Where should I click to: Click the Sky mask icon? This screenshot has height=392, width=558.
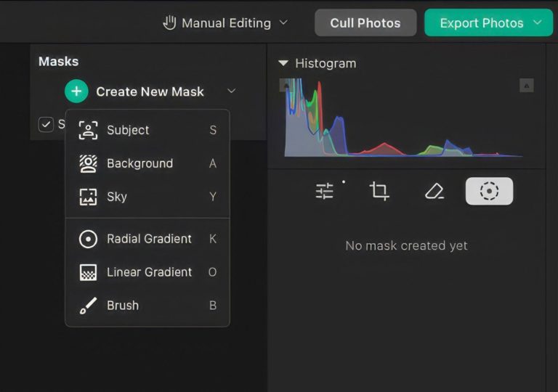pyautogui.click(x=88, y=197)
